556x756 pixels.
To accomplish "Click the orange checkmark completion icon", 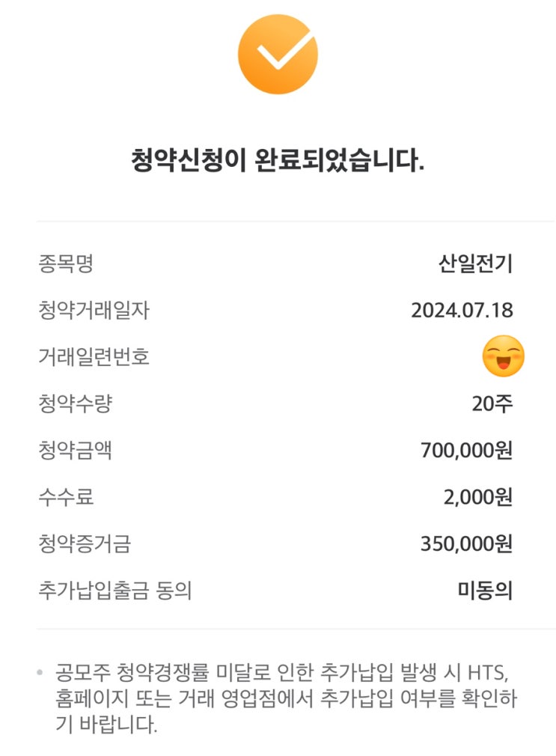I will click(278, 54).
